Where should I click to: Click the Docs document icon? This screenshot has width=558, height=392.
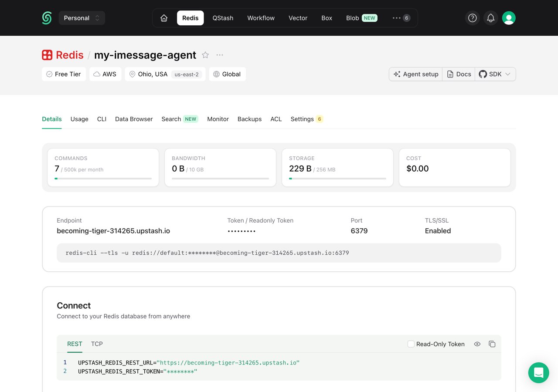coord(450,74)
